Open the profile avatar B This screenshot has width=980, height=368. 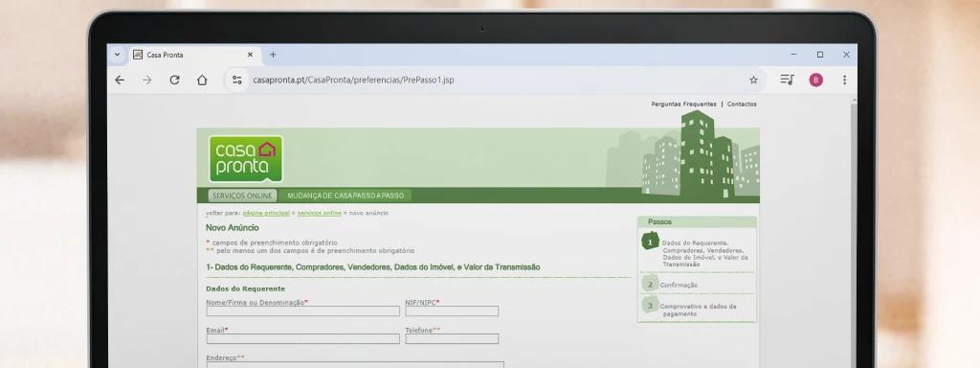click(816, 80)
